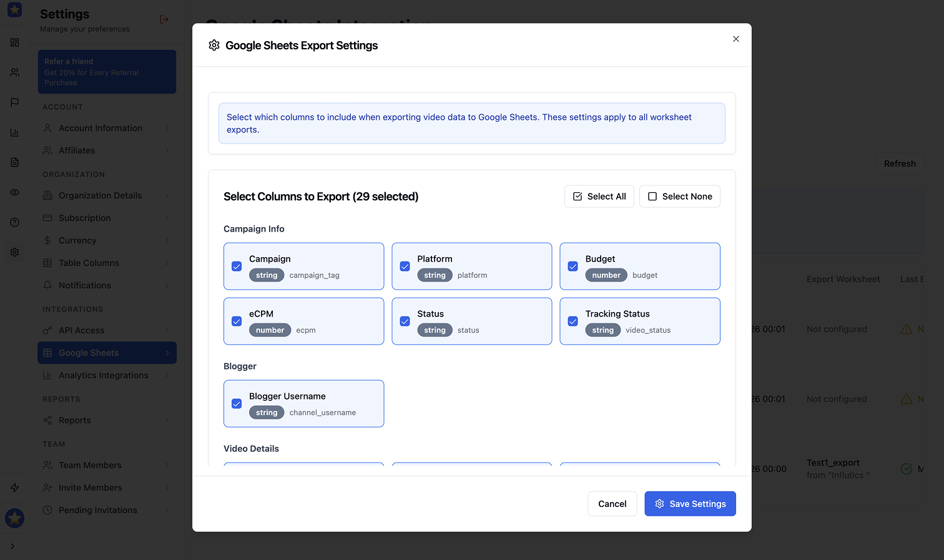Image resolution: width=944 pixels, height=560 pixels.
Task: Open Pending Invitations settings
Action: click(x=107, y=510)
